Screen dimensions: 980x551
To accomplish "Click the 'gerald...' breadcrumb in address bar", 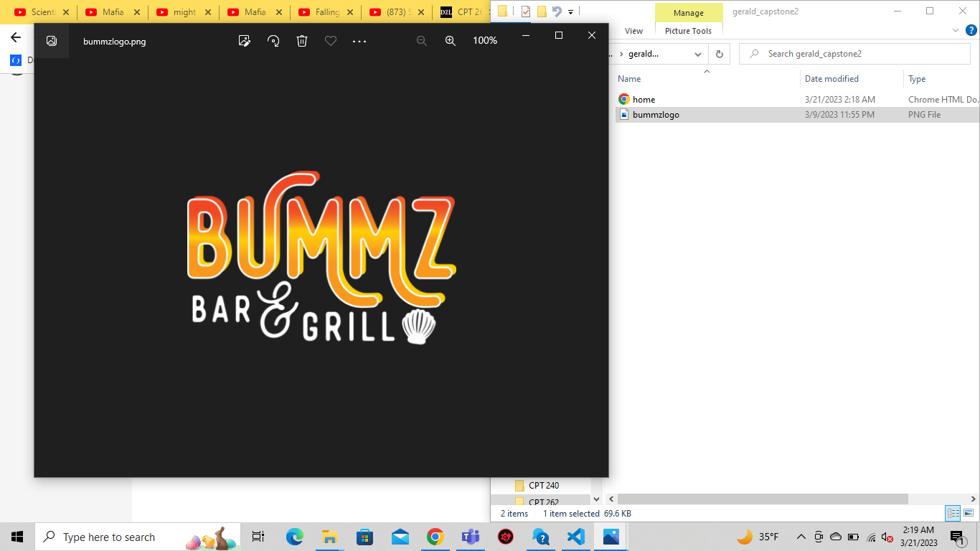I will (643, 54).
